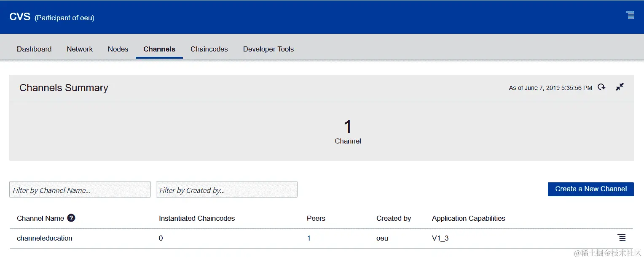Viewport: 644px width, 260px height.
Task: Switch to the Dashboard tab
Action: click(x=34, y=49)
